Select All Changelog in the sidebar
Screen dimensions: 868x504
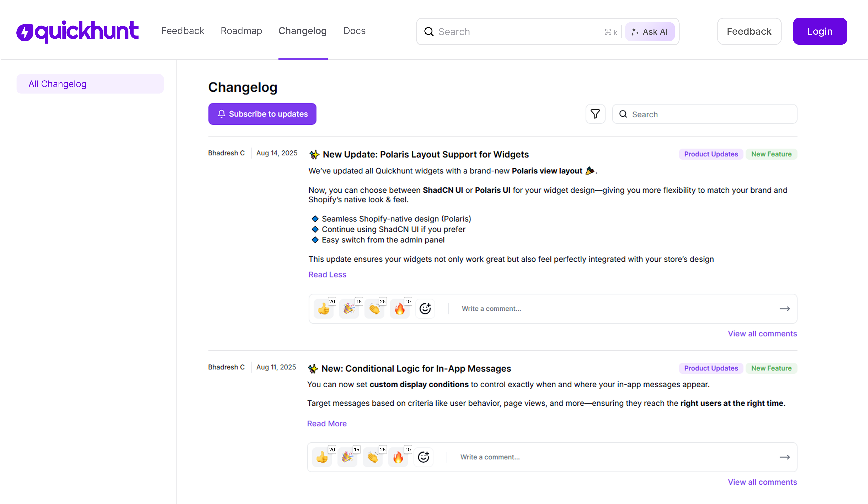click(90, 84)
